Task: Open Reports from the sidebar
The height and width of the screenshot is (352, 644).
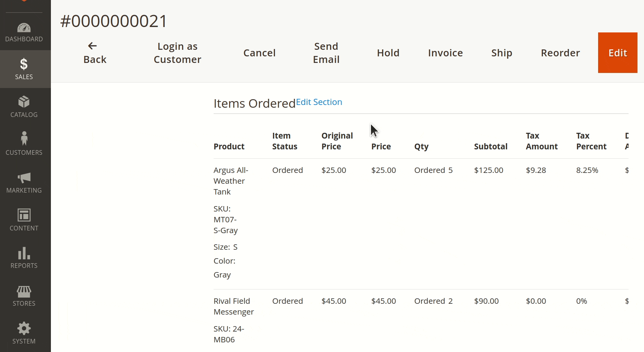Action: [x=24, y=257]
